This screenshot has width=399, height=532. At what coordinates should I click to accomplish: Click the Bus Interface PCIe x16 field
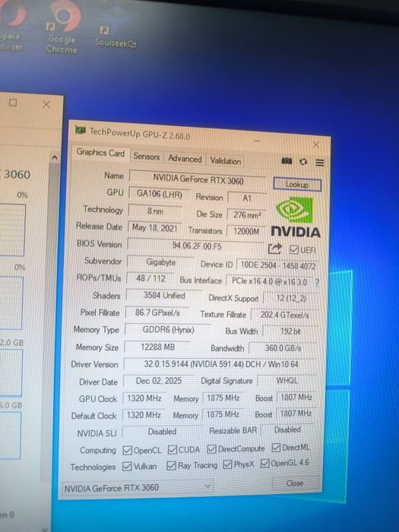click(269, 282)
